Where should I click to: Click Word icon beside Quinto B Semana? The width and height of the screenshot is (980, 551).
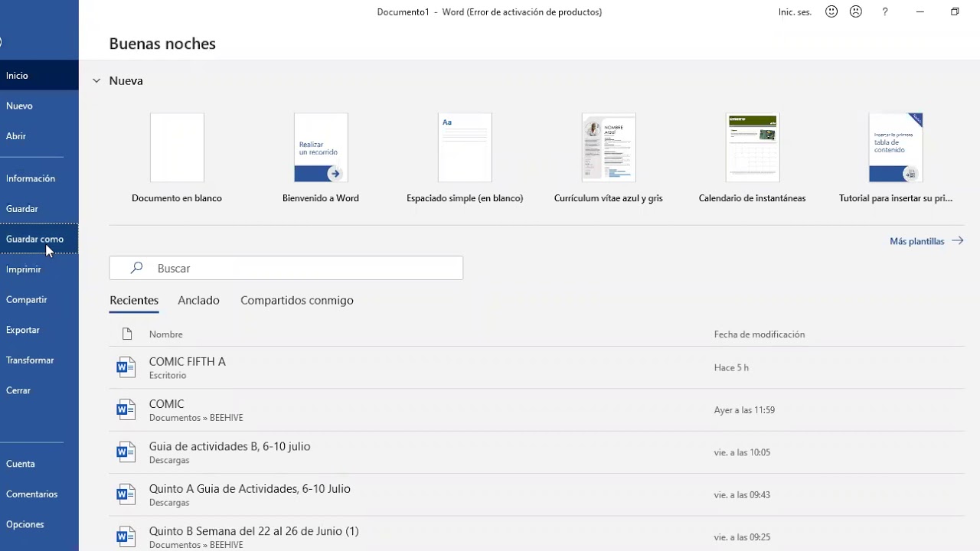[x=126, y=536]
